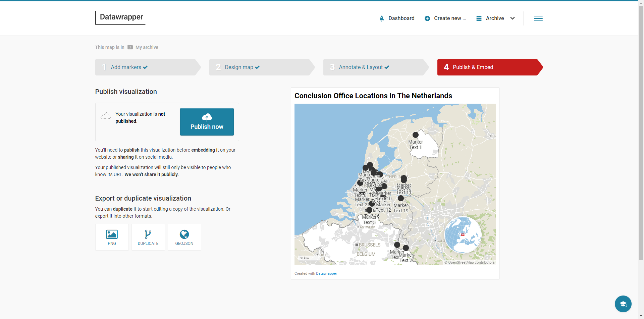Click the Datawrapper logo
The width and height of the screenshot is (644, 319).
tap(120, 18)
